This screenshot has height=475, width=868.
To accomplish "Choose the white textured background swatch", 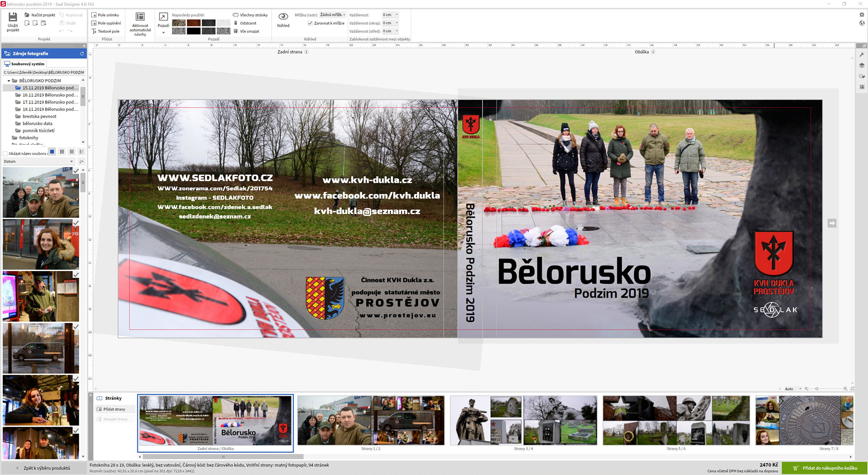I will click(223, 23).
